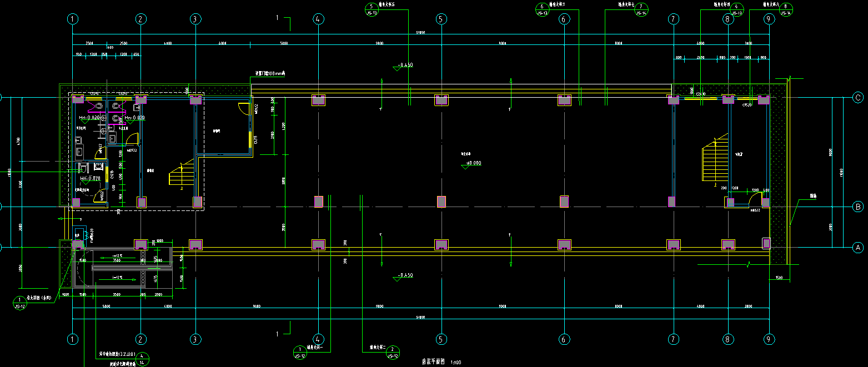The height and width of the screenshot is (367, 868).
Task: Click detail callout 7 referencing JS-14
Action: click(x=641, y=9)
